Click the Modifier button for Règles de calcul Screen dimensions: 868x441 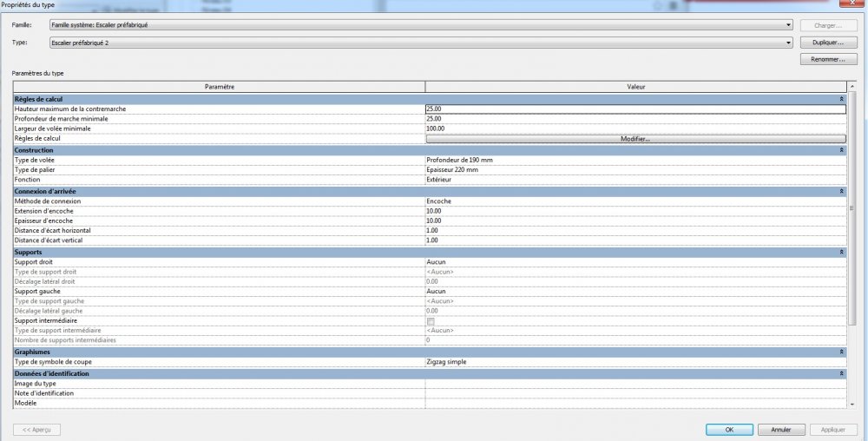635,139
